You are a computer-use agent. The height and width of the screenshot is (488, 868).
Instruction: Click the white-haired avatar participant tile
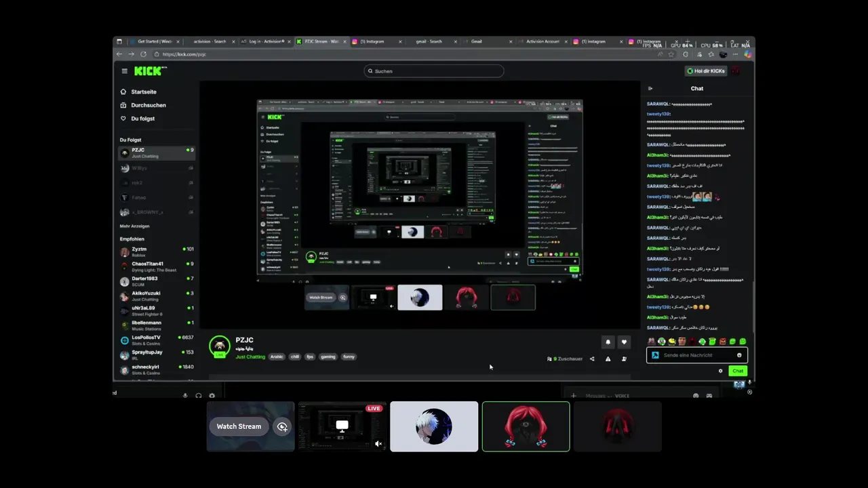(434, 426)
